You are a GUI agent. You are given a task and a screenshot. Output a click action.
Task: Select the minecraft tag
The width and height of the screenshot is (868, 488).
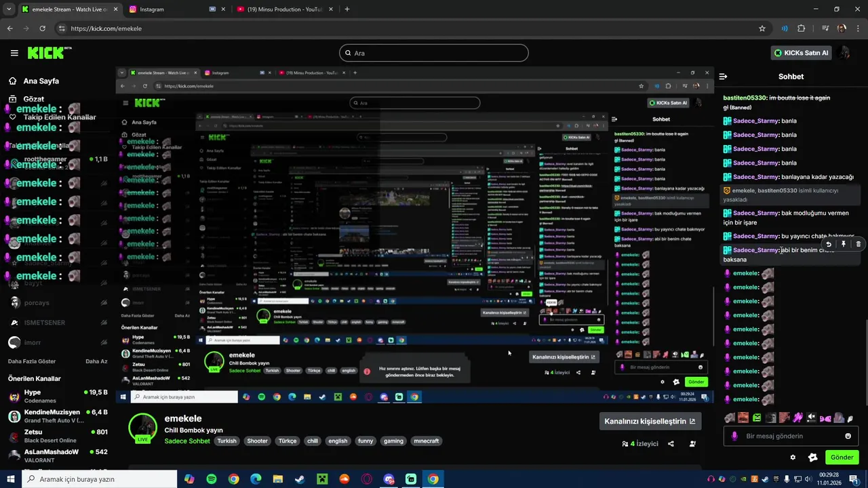tap(427, 441)
